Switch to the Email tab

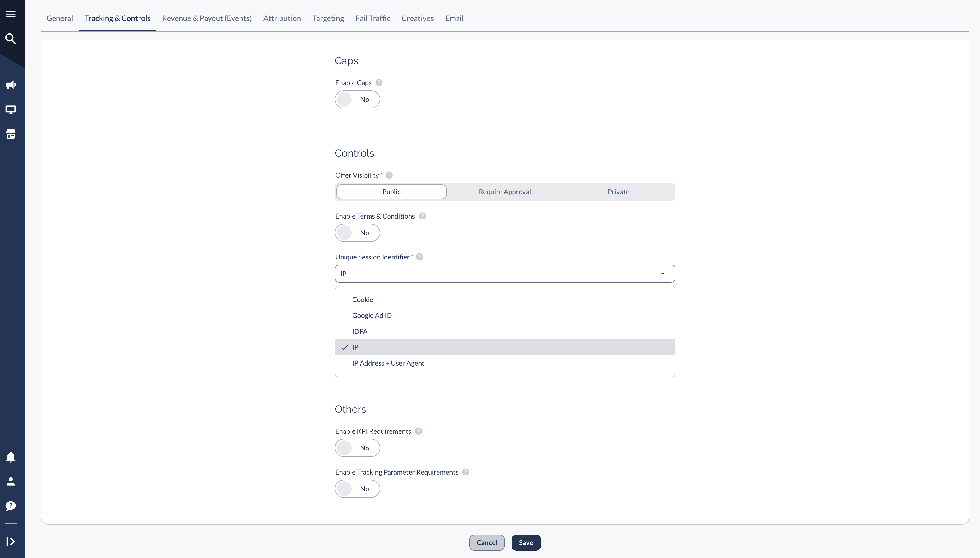coord(454,18)
